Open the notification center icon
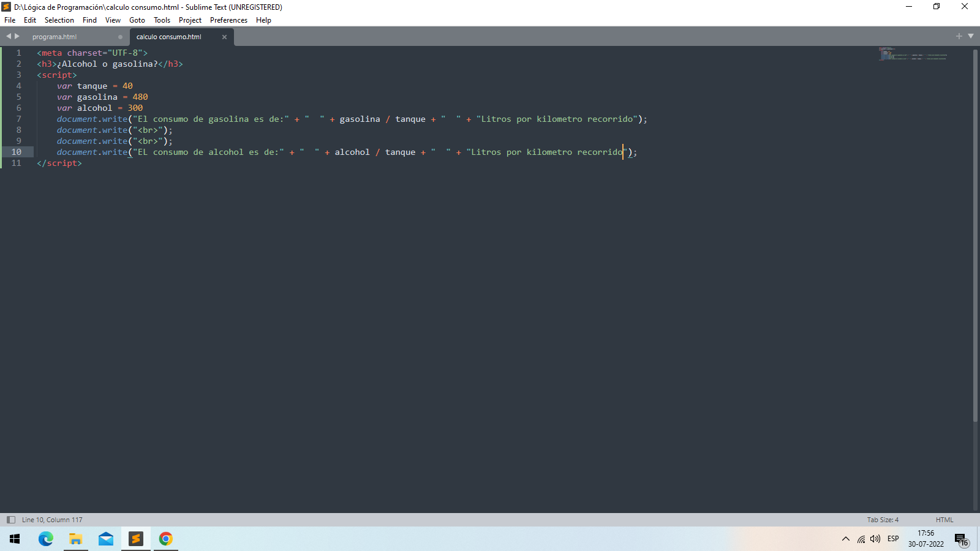Viewport: 980px width, 551px height. tap(962, 539)
